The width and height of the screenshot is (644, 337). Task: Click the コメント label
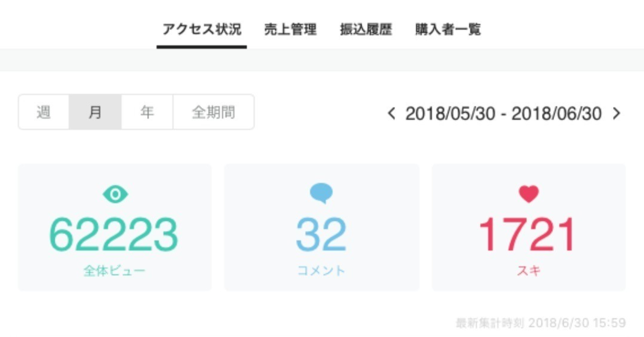pyautogui.click(x=321, y=271)
